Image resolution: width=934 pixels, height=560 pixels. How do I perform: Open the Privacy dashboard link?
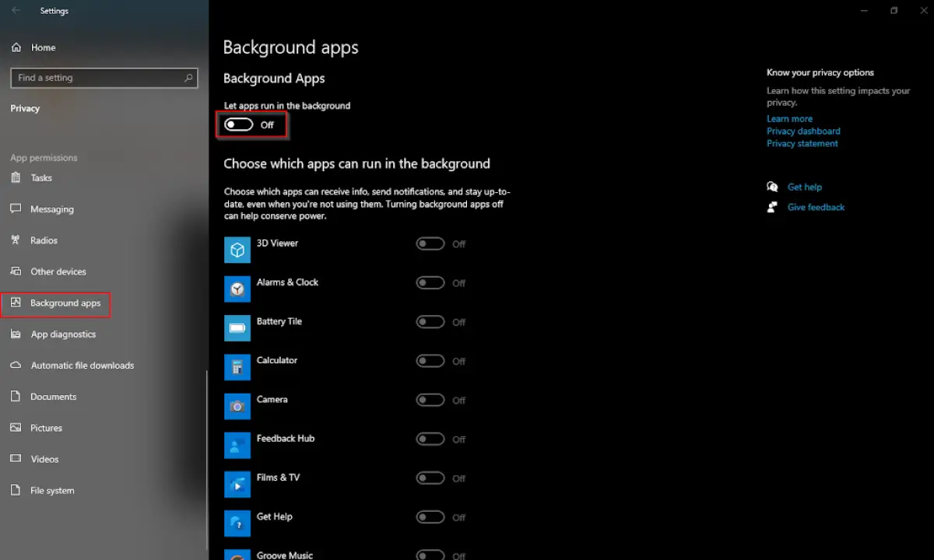[x=803, y=131]
